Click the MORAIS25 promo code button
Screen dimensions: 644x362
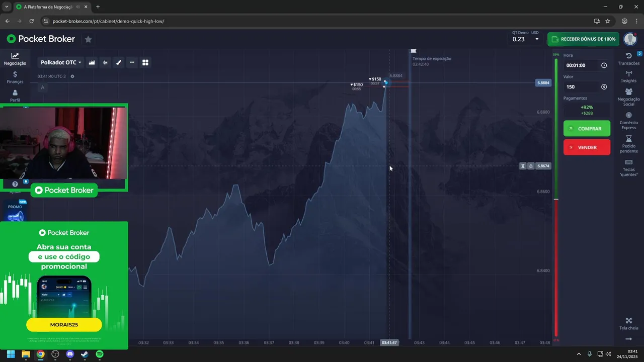coord(64,325)
